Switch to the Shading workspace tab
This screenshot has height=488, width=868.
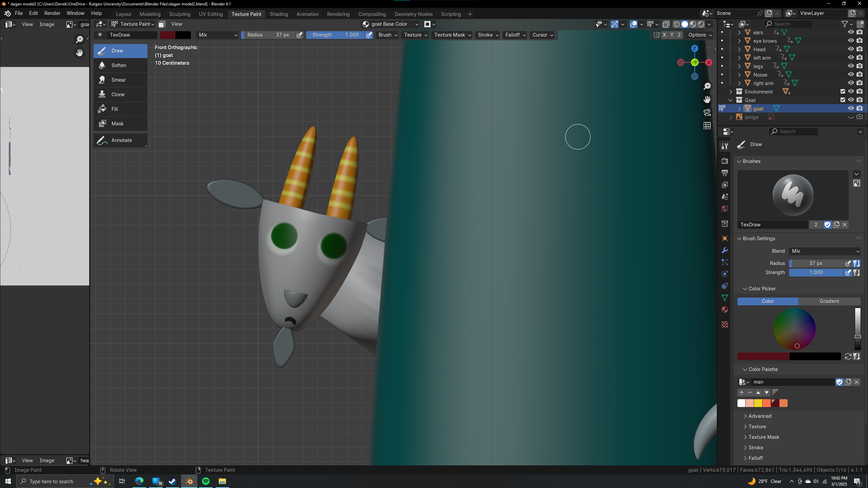279,14
